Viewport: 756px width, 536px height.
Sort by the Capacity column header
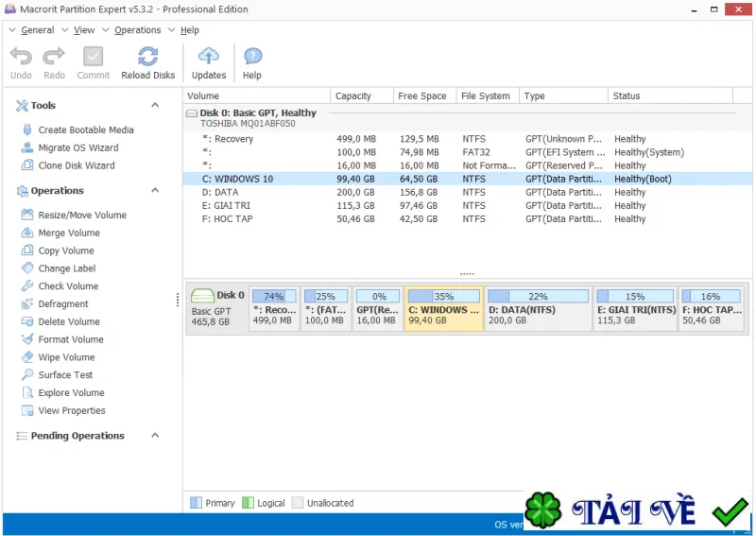click(362, 95)
